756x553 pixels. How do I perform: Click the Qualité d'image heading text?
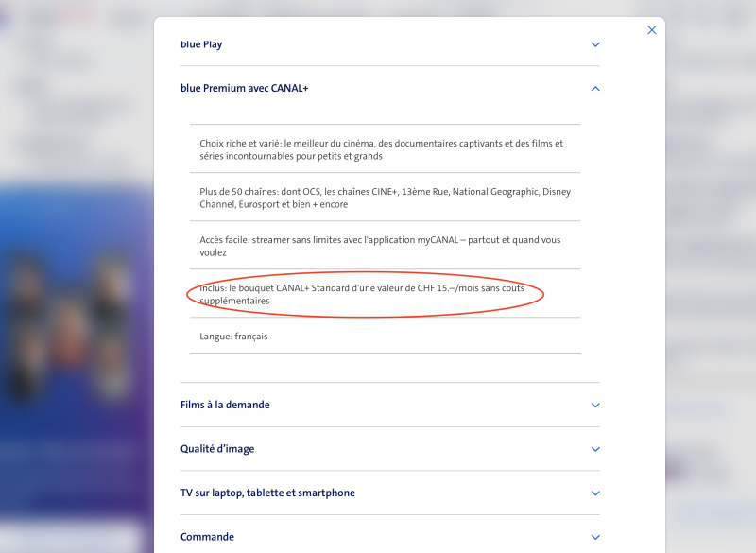[217, 449]
